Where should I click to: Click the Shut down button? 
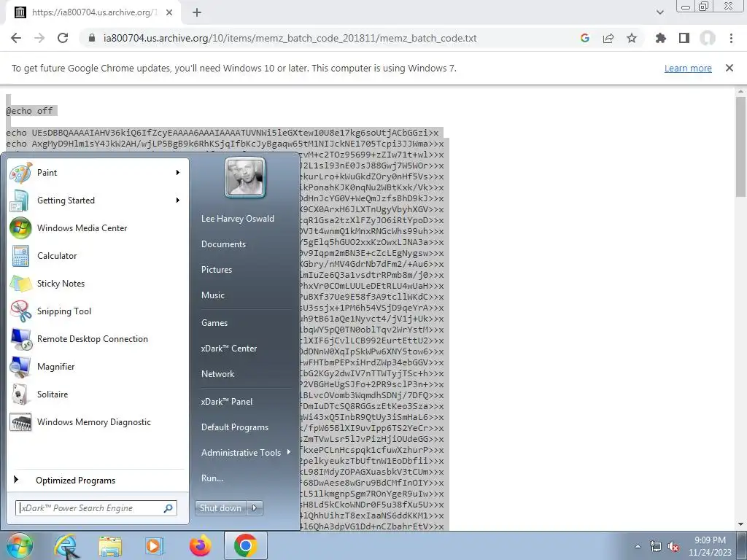tap(221, 508)
